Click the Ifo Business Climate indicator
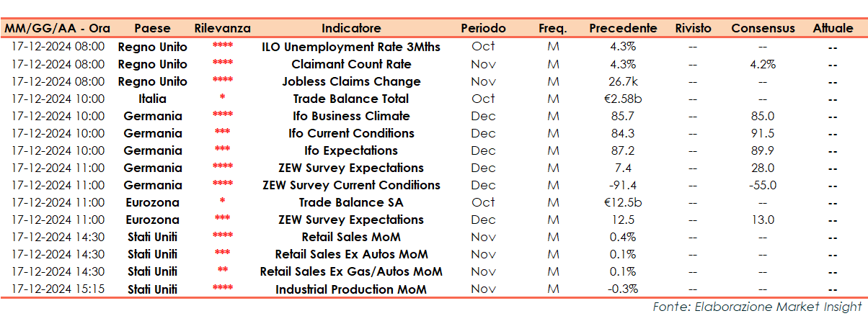 tap(351, 116)
